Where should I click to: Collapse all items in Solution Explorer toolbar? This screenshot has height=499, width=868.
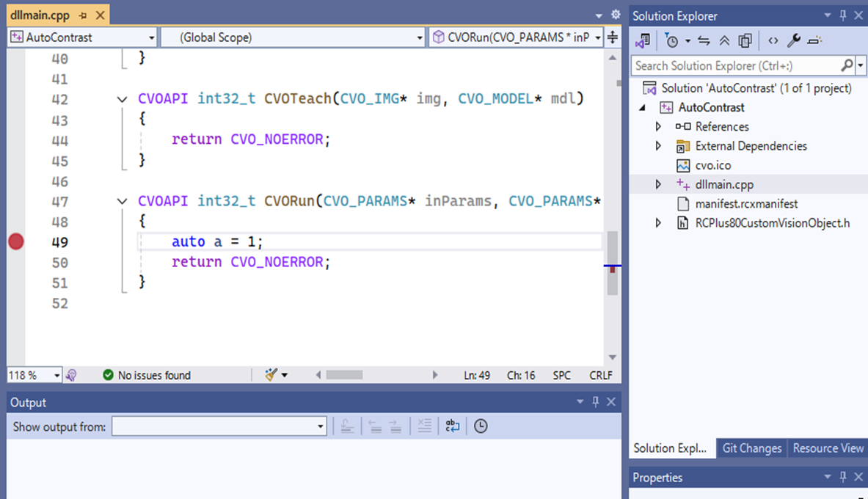click(724, 41)
